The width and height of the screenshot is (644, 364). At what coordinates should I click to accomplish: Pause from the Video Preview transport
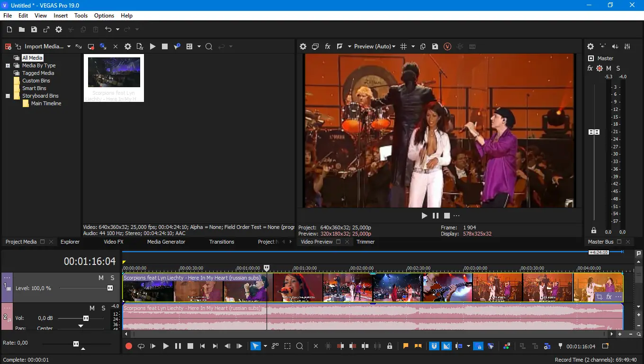pyautogui.click(x=436, y=216)
